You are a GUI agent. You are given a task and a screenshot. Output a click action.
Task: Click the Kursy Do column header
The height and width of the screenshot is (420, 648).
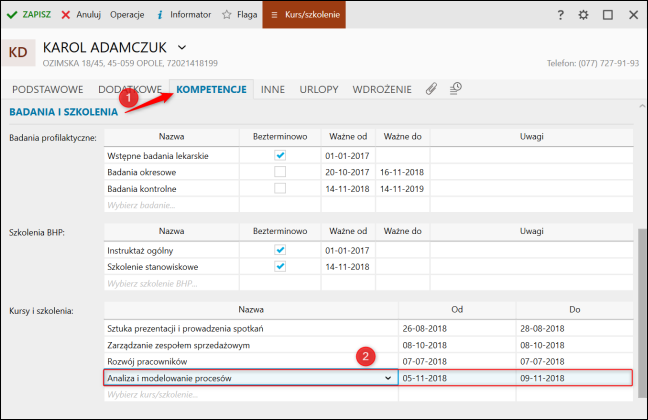(x=574, y=310)
